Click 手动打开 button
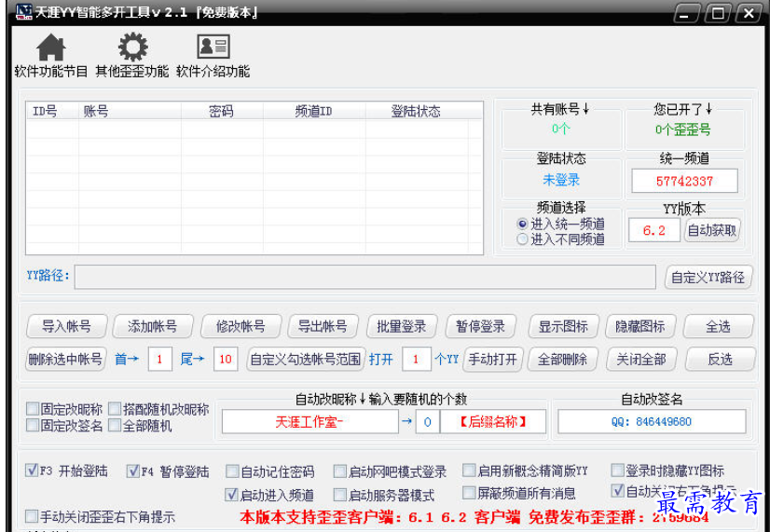This screenshot has width=770, height=532. click(x=493, y=360)
